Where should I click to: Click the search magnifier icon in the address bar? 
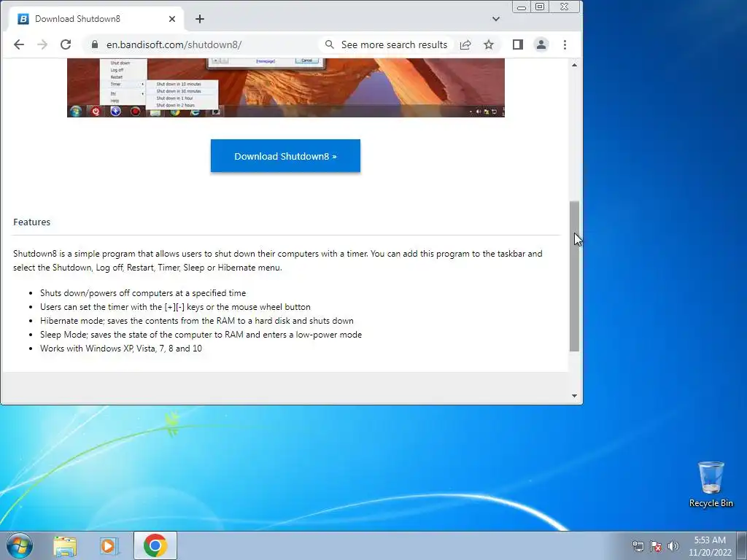click(329, 44)
